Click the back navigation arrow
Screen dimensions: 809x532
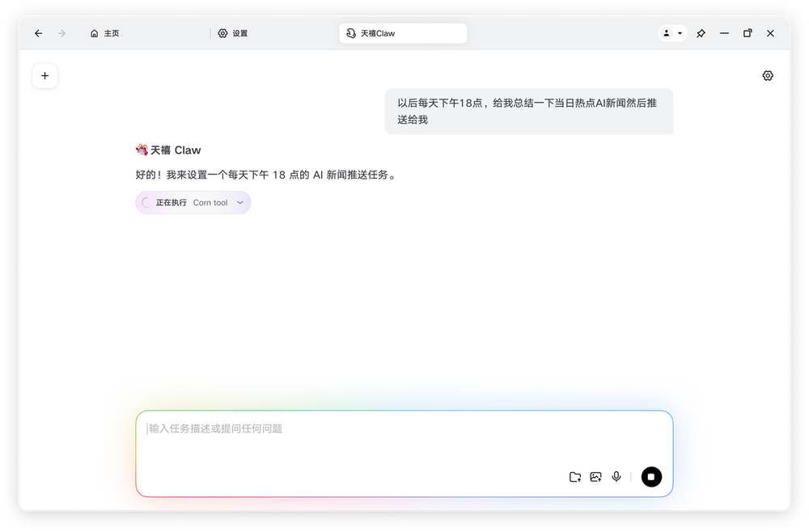point(38,33)
